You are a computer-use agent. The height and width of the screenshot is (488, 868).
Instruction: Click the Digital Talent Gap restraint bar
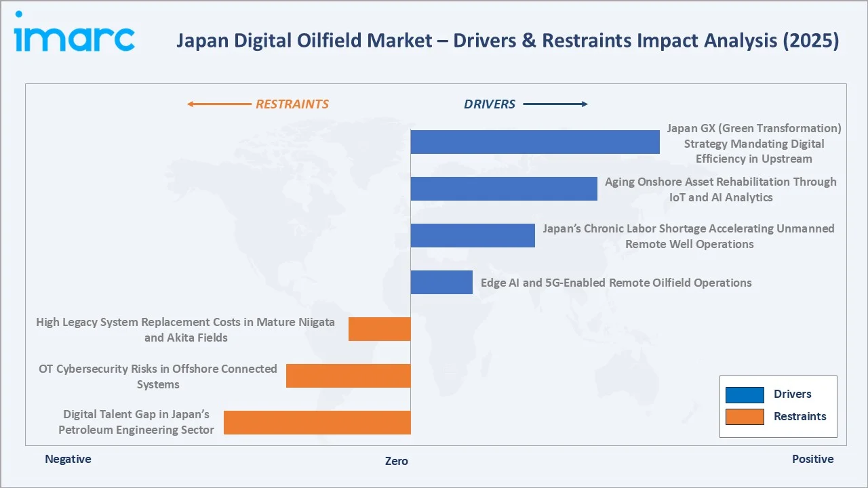tap(317, 422)
